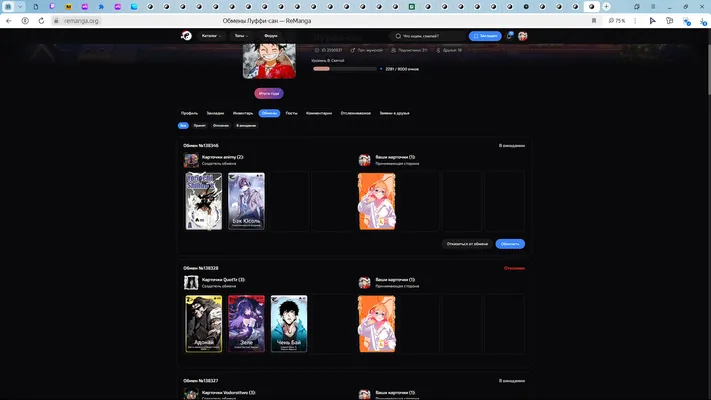Click the level progress bar

click(344, 69)
